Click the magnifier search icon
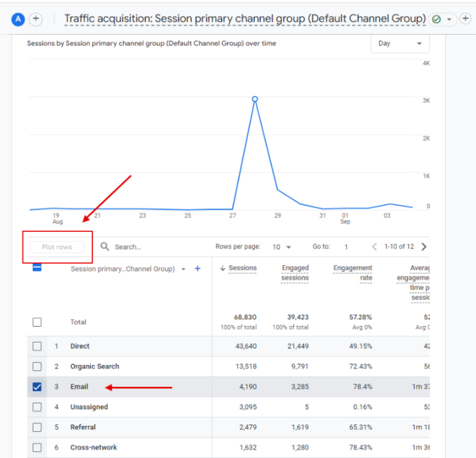 (x=105, y=247)
